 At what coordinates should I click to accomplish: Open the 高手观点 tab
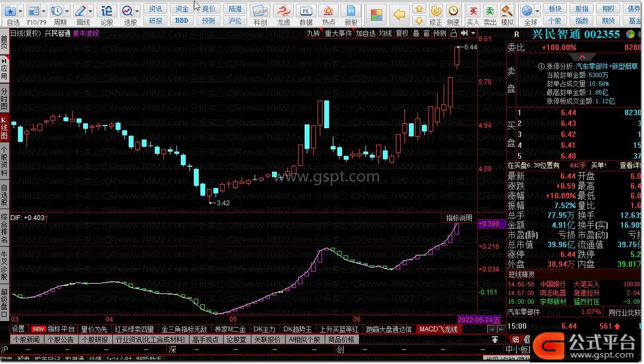click(x=205, y=340)
